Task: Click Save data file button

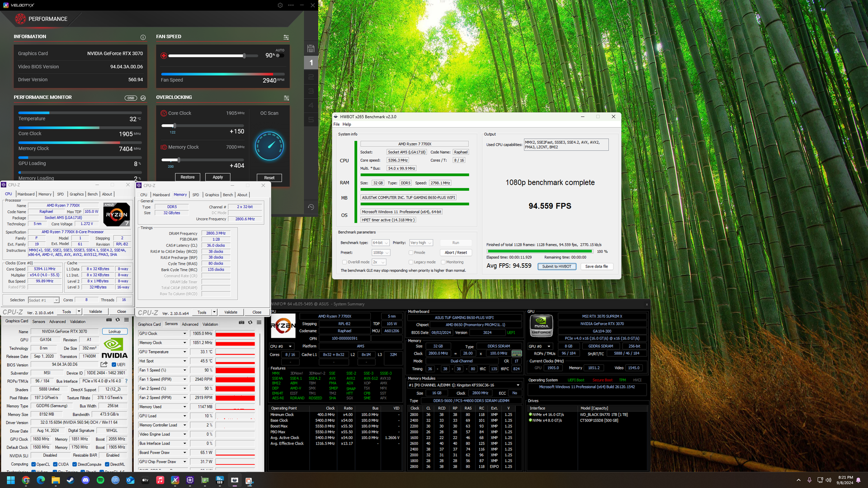Action: pos(597,266)
